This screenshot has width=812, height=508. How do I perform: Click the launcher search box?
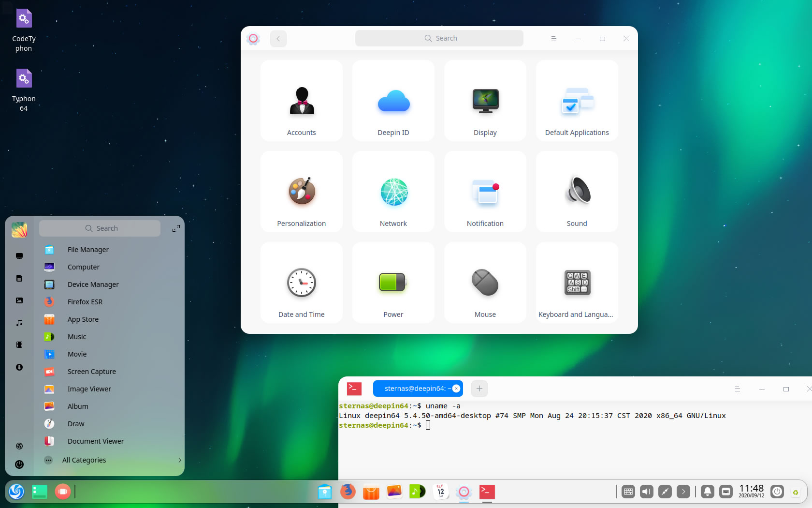(100, 228)
